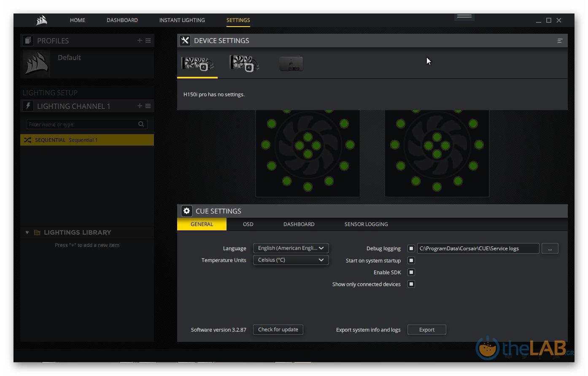The image size is (588, 376).
Task: Open the Dashboard top navigation tab
Action: point(122,20)
